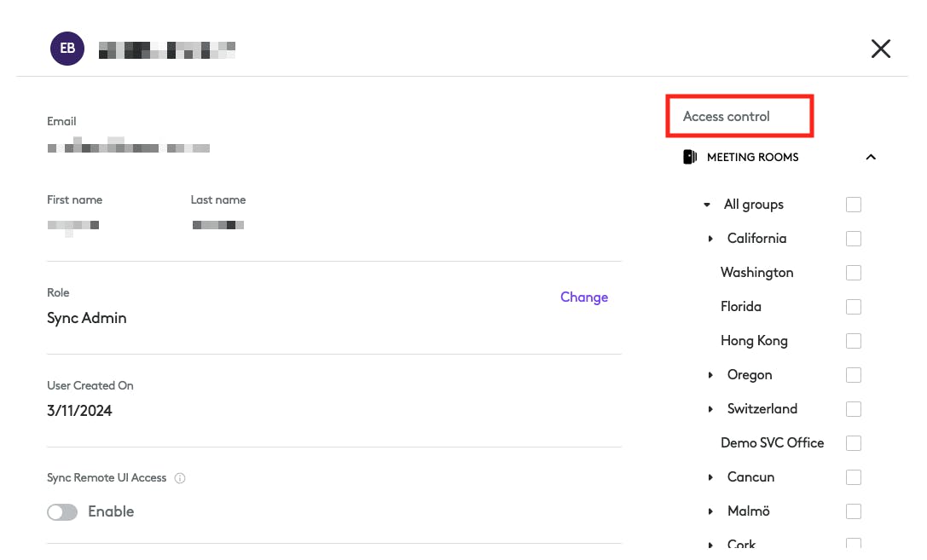The width and height of the screenshot is (927, 560).
Task: Expand the Malmö group arrow
Action: click(x=710, y=511)
